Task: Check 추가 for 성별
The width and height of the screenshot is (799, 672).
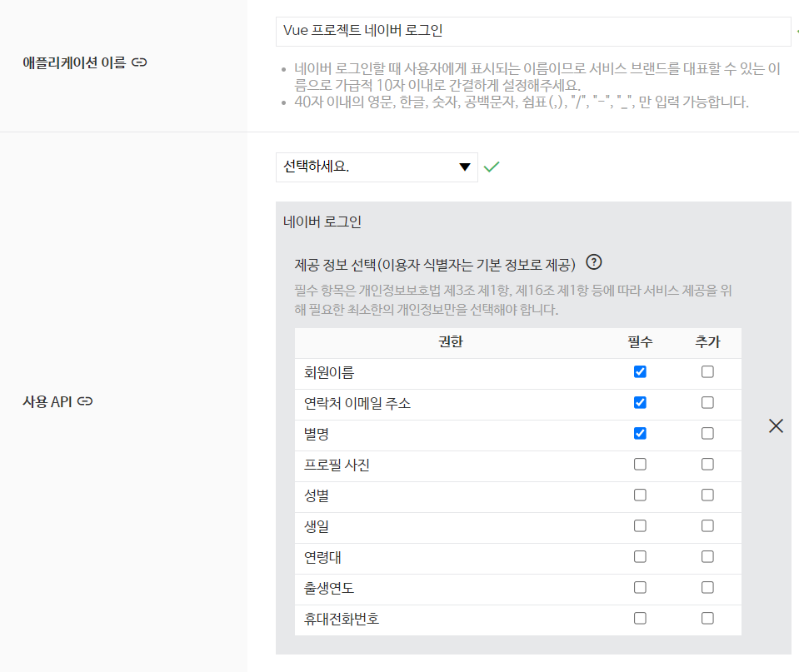Action: (x=707, y=495)
